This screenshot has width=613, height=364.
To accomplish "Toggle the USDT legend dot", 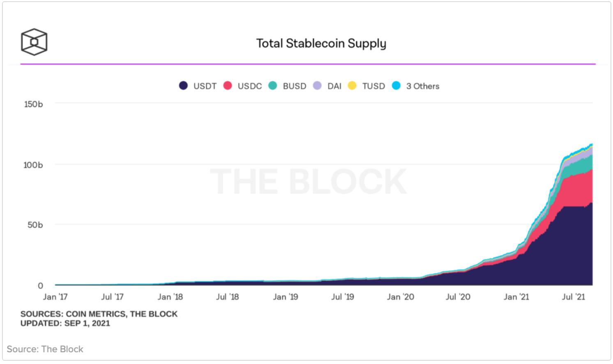I will [x=184, y=86].
